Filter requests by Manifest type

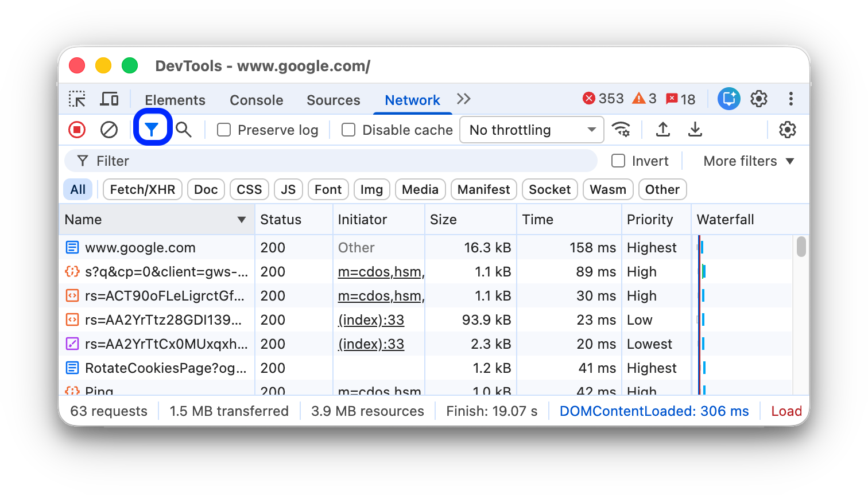[484, 189]
